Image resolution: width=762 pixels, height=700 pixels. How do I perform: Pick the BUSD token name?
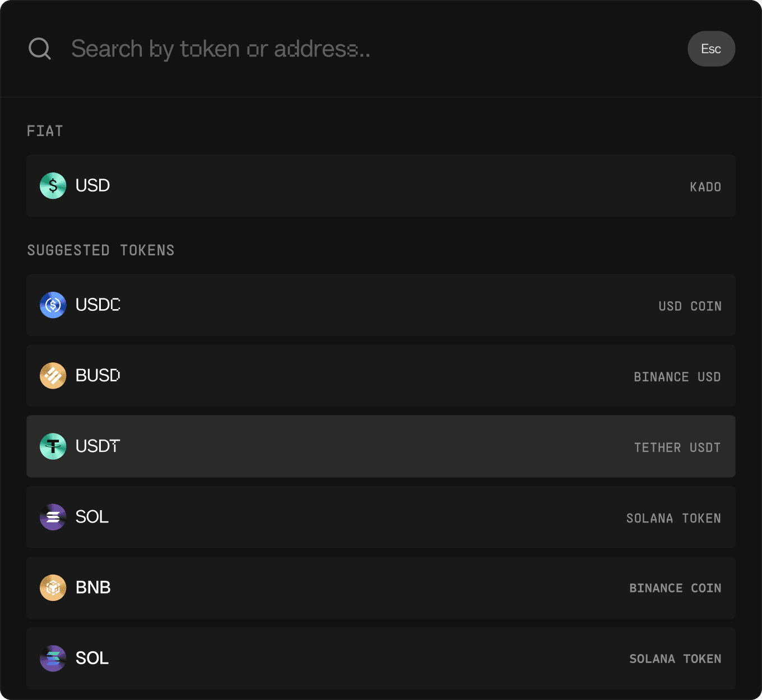98,375
